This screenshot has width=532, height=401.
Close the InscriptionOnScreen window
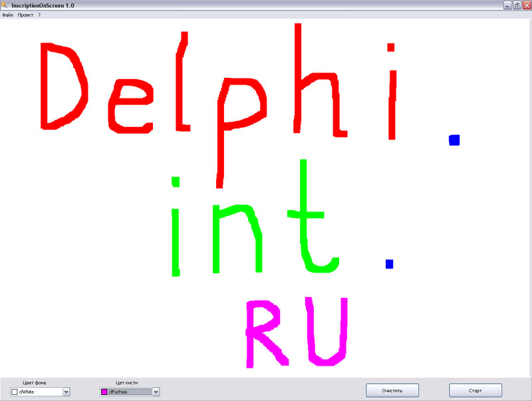[x=527, y=5]
